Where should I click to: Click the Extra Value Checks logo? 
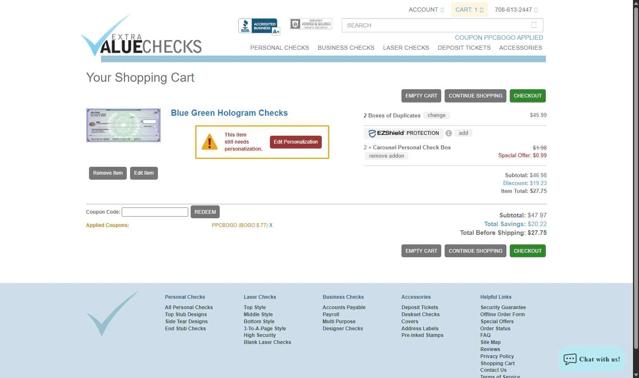point(141,36)
